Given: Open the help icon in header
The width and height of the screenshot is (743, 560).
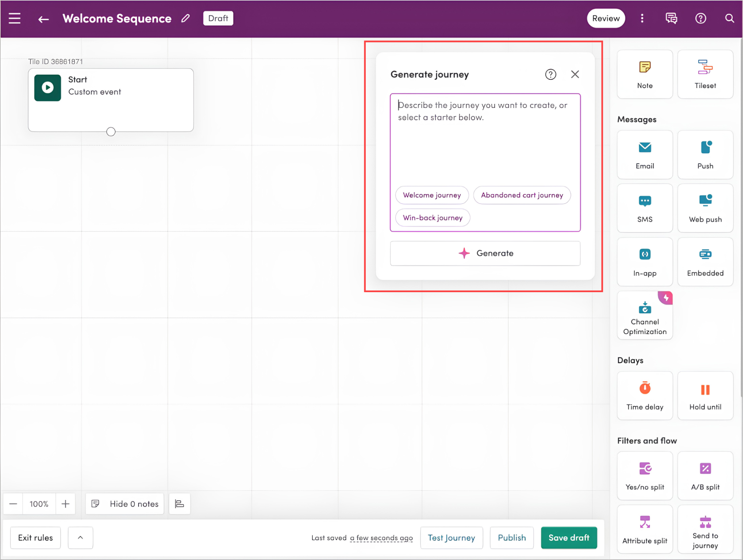Looking at the screenshot, I should click(701, 18).
